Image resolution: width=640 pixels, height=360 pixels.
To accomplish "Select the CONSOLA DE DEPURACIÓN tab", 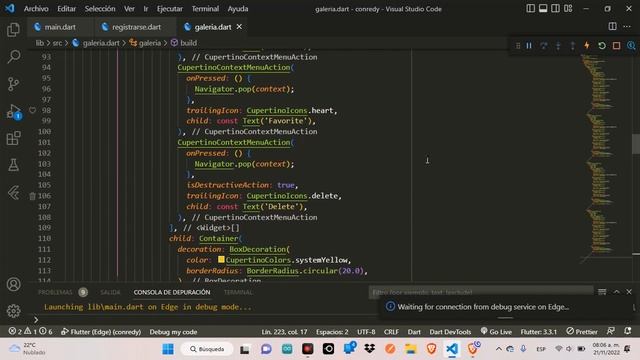I will coord(172,292).
